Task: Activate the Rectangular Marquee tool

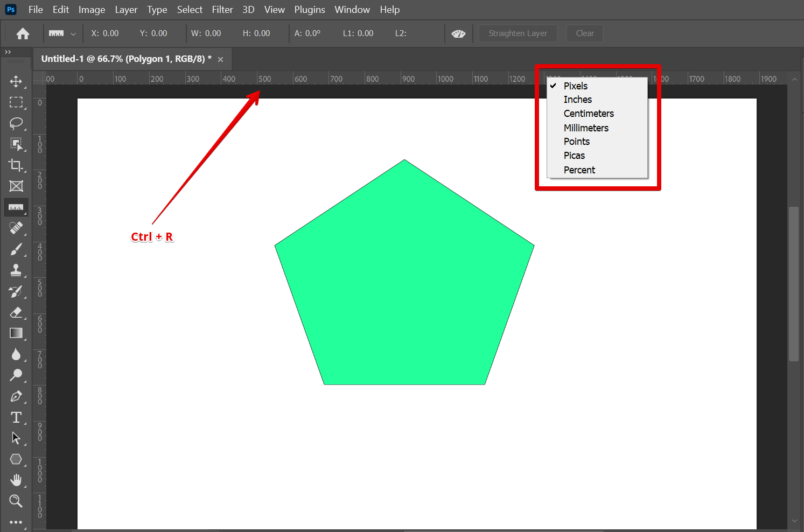Action: 16,102
